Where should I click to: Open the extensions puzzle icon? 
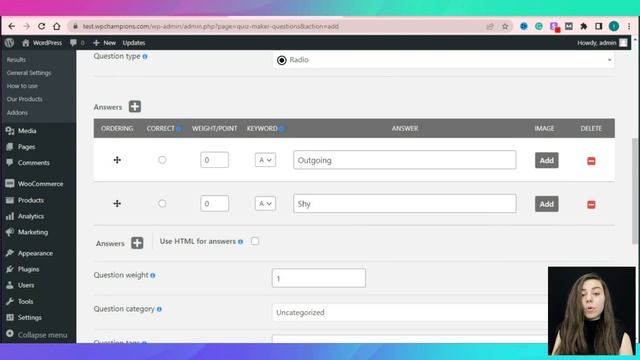point(584,27)
